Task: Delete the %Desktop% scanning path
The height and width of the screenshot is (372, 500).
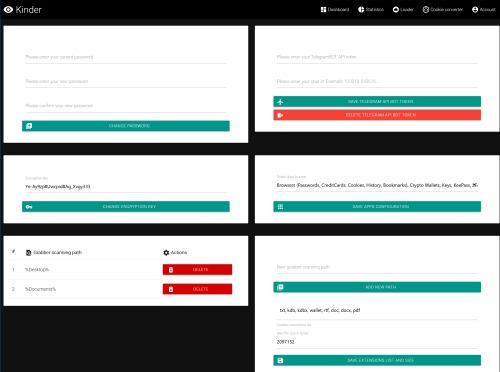Action: click(197, 270)
